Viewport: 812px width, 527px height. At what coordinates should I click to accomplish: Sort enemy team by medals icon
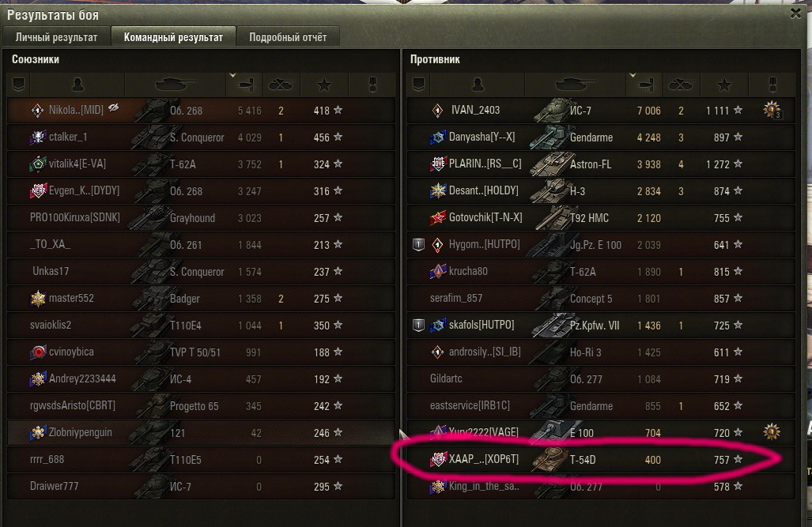pyautogui.click(x=772, y=85)
